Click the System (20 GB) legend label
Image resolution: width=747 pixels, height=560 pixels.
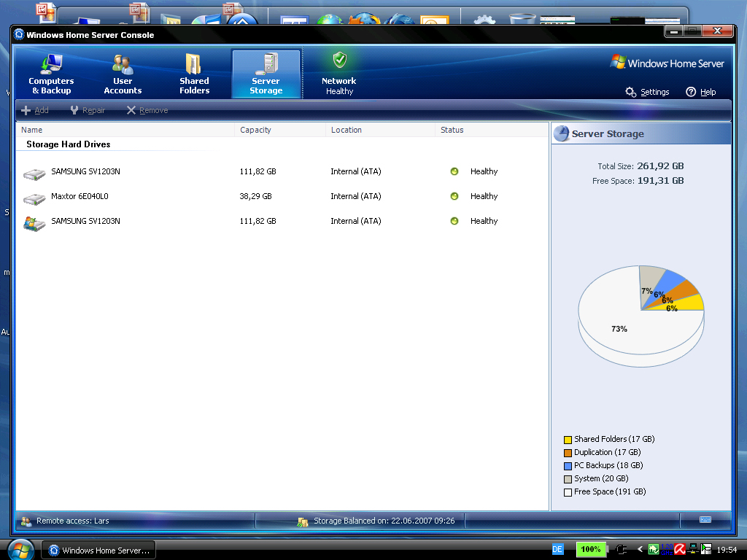601,478
